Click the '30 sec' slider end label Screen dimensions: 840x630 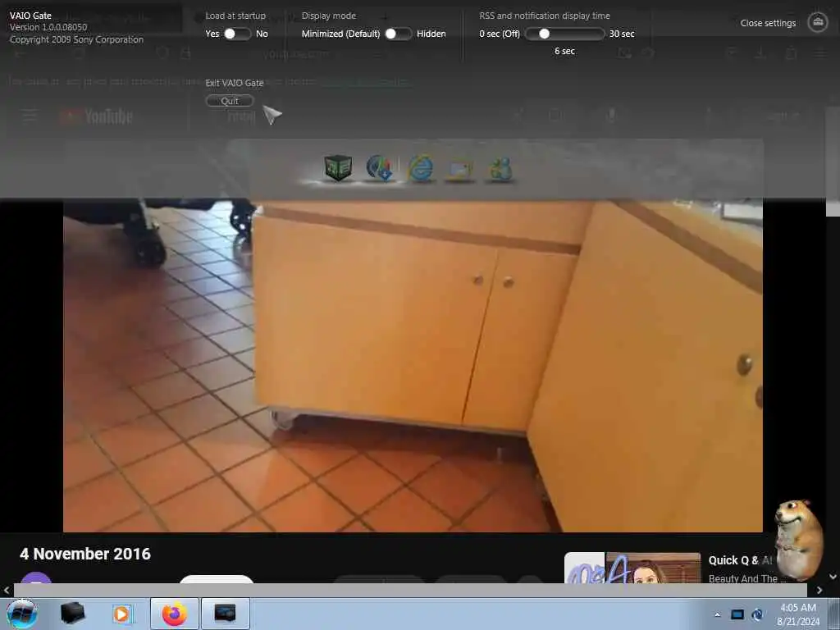[x=622, y=34]
